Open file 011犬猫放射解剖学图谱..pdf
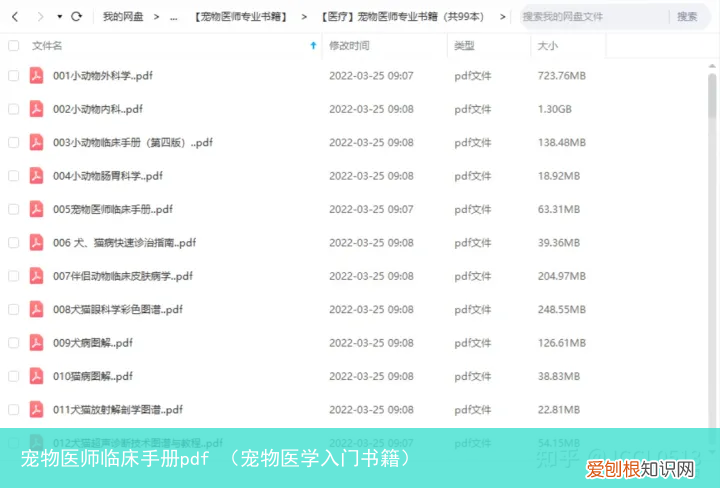The width and height of the screenshot is (720, 488). [x=118, y=410]
